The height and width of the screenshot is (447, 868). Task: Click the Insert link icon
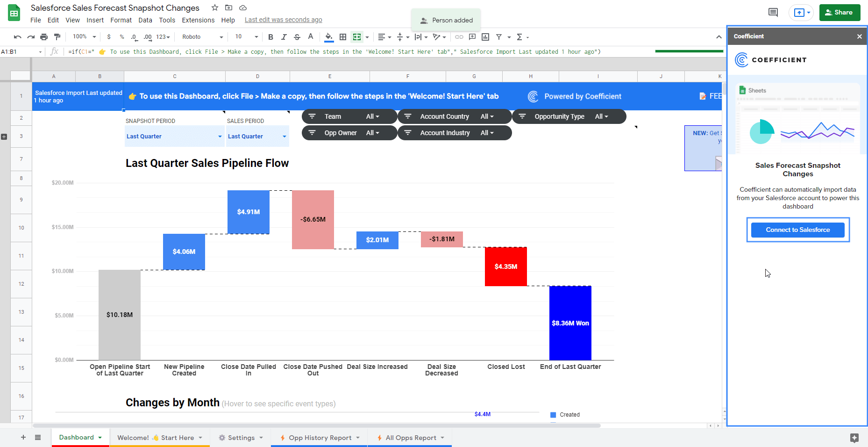459,37
